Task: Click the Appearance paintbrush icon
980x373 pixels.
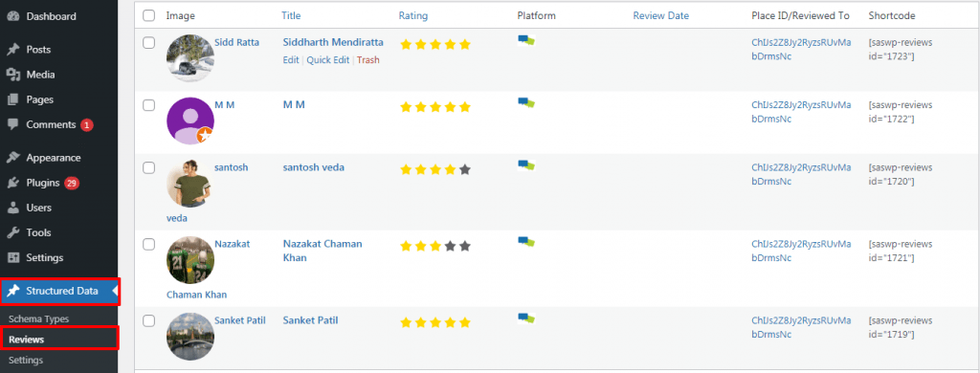Action: [12, 158]
